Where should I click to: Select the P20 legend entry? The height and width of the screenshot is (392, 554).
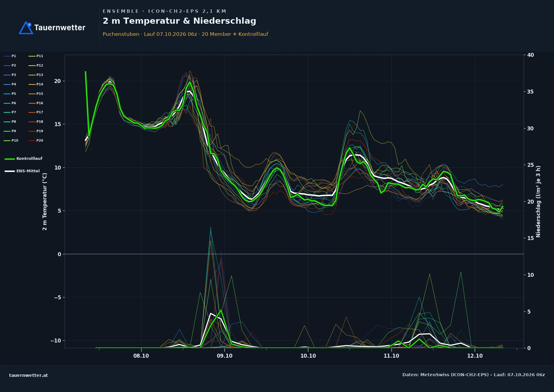pos(36,140)
